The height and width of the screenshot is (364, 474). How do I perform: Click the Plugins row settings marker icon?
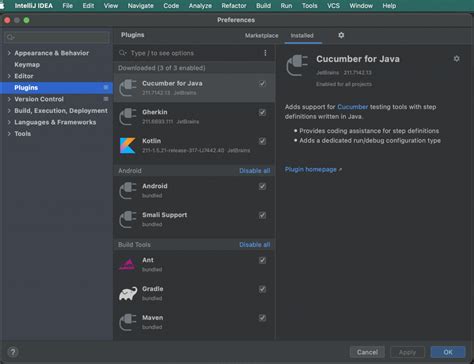tap(106, 87)
